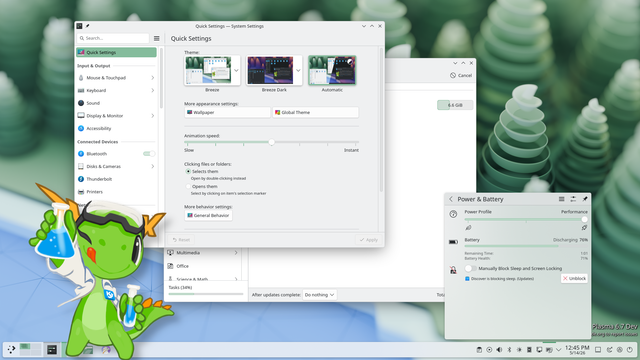Open the application launcher on the panel
Viewport: 640px width, 360px height.
click(x=11, y=349)
